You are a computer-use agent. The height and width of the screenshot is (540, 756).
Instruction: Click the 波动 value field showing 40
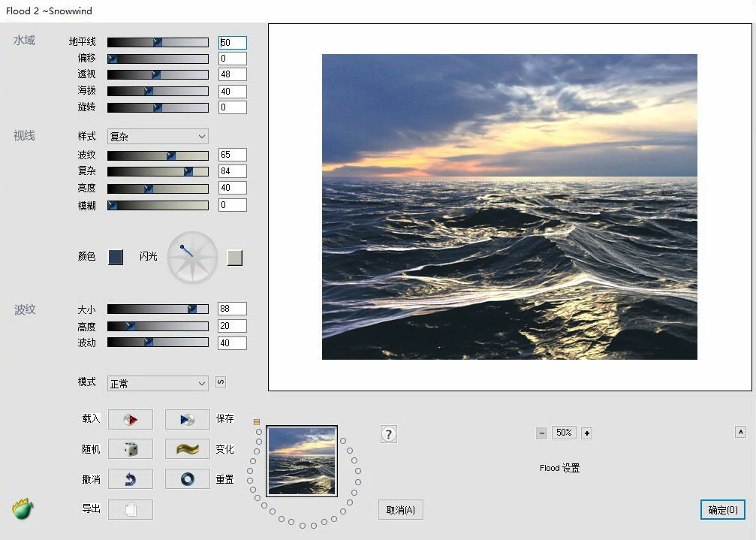click(x=233, y=342)
